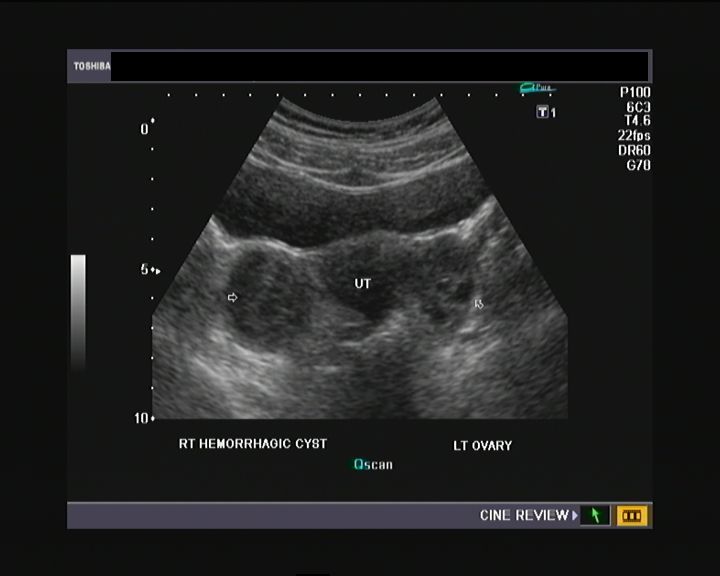This screenshot has height=576, width=720.
Task: Click the blacked-out patient info bar
Action: [380, 67]
